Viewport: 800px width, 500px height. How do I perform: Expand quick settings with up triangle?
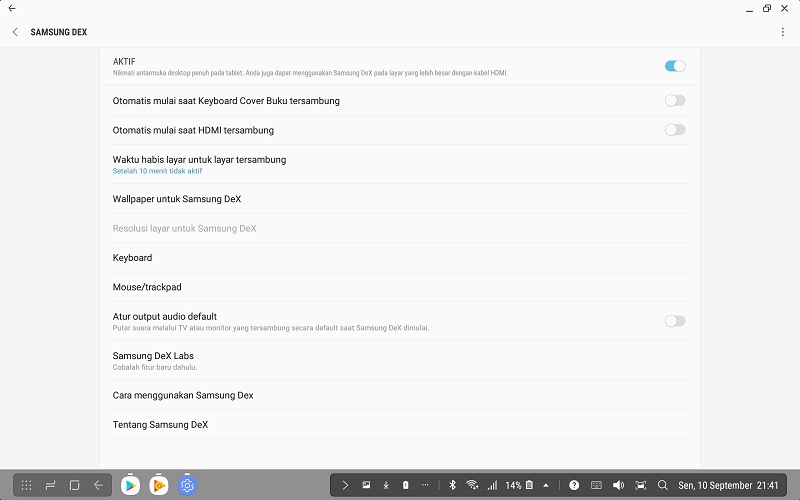point(546,485)
